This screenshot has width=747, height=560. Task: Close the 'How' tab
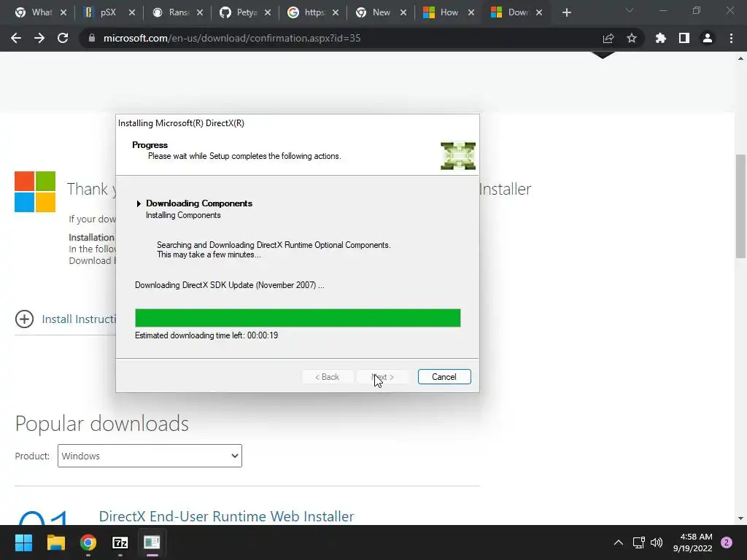click(471, 12)
